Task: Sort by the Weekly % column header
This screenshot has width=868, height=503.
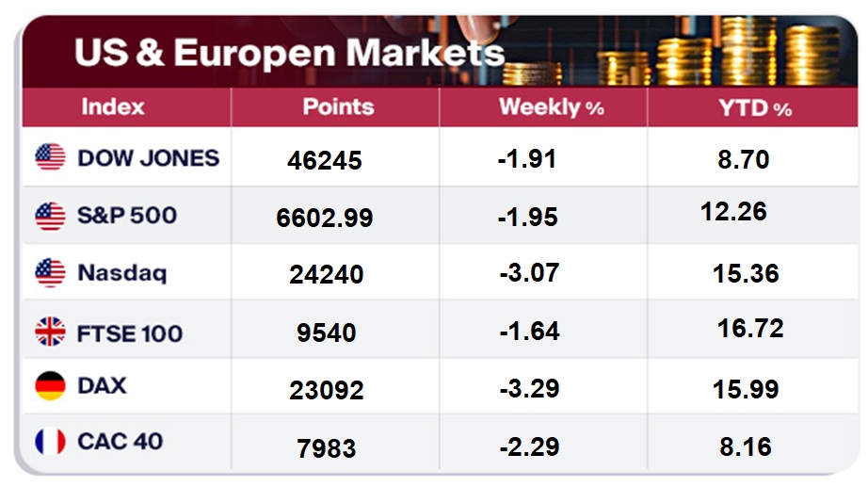Action: point(551,107)
